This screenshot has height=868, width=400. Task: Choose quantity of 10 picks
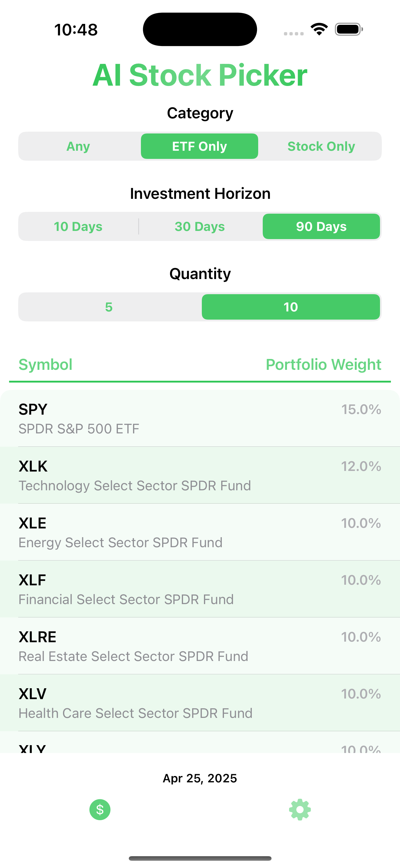(291, 307)
